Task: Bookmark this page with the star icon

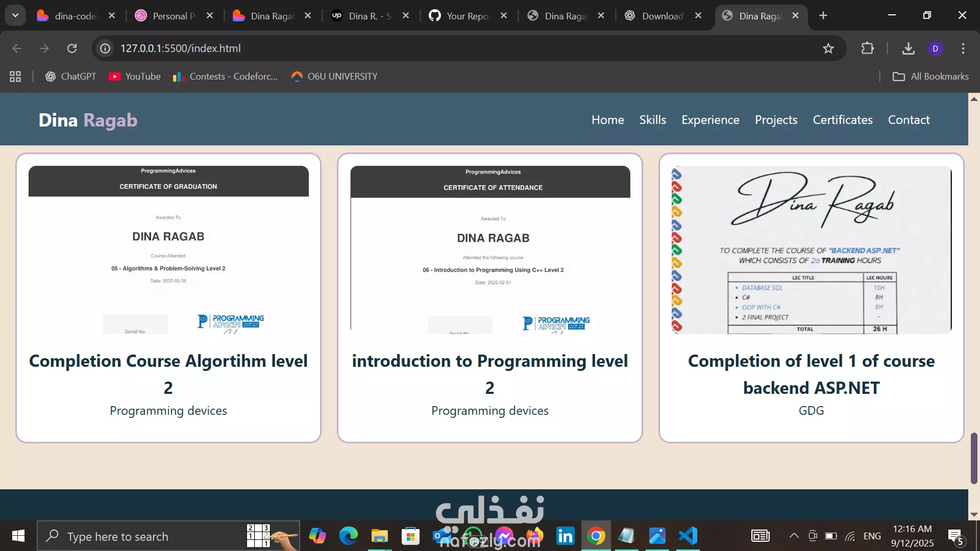Action: 828,48
